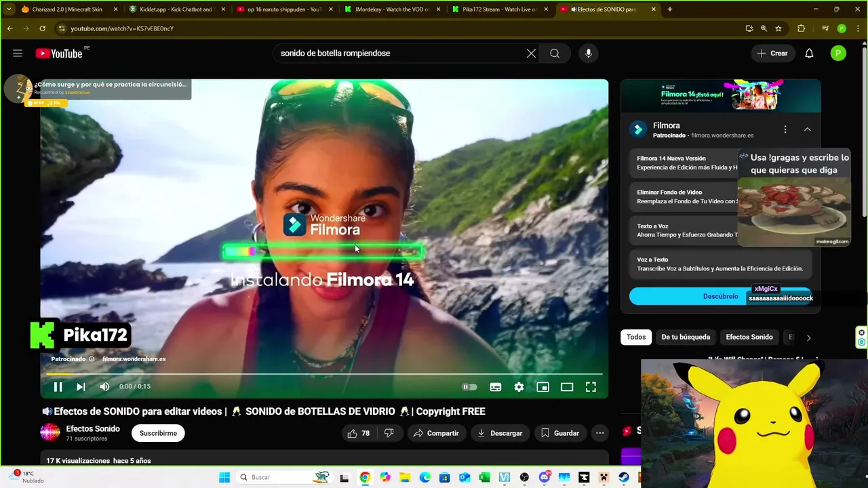Open the player settings gear
The width and height of the screenshot is (868, 488).
[519, 387]
